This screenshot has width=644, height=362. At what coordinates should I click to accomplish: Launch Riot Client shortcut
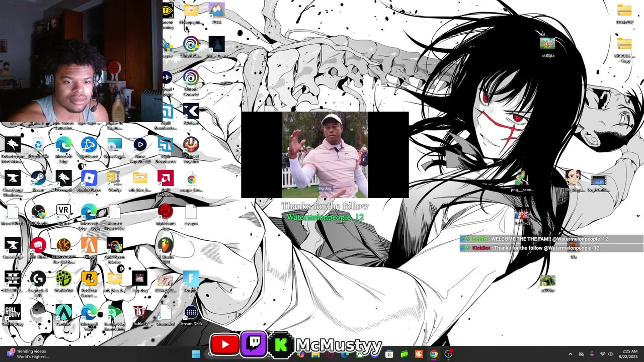[x=38, y=248]
